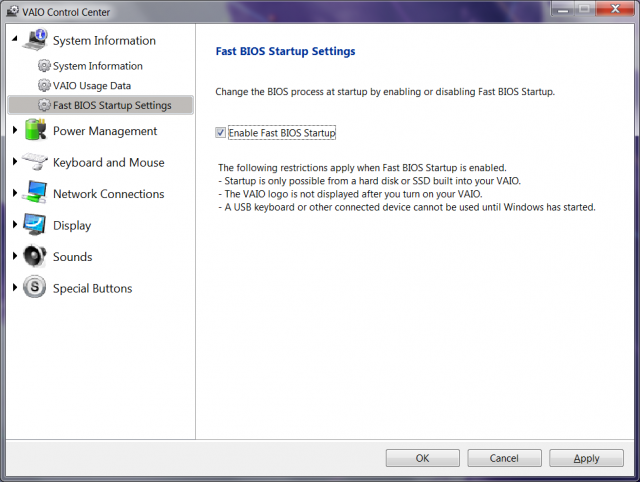Viewport: 640px width, 482px height.
Task: Click the Special Buttons S icon
Action: 35,287
